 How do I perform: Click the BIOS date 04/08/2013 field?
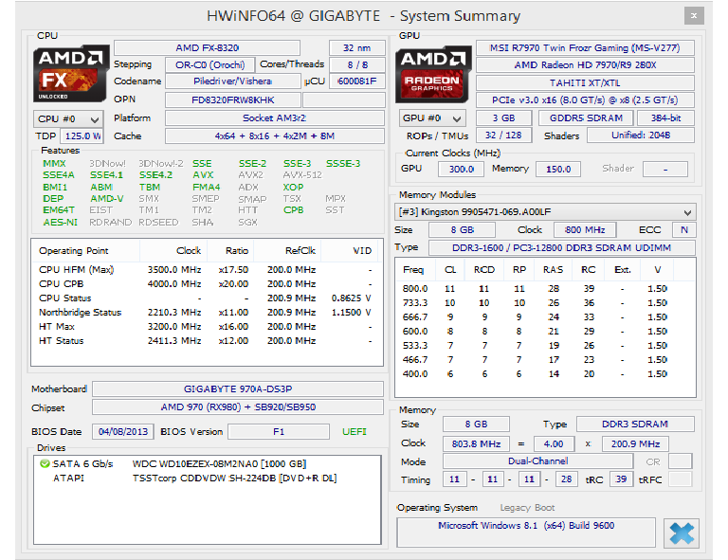pyautogui.click(x=123, y=431)
